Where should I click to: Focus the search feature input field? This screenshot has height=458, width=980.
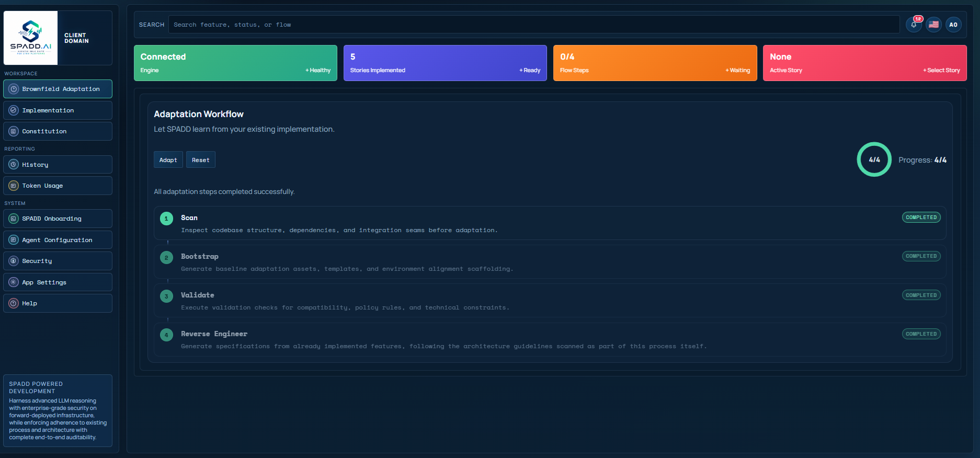pyautogui.click(x=534, y=25)
